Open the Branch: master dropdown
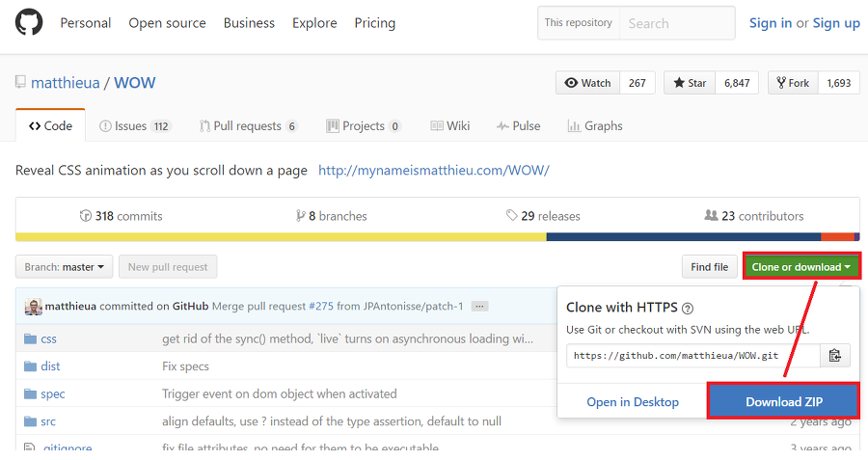This screenshot has width=868, height=460. click(x=65, y=267)
